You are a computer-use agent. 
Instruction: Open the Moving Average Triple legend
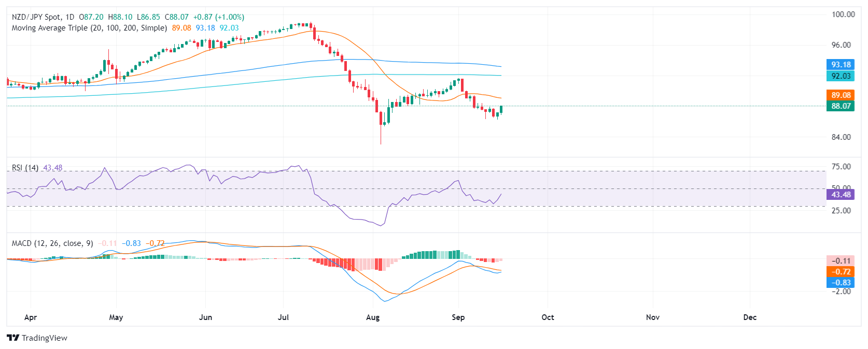pos(89,28)
